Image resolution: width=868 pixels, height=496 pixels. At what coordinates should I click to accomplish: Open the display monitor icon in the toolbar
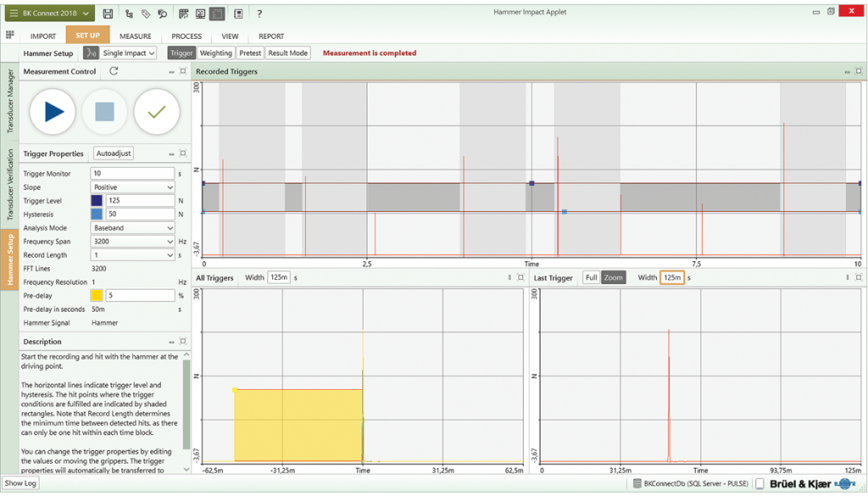pos(201,12)
